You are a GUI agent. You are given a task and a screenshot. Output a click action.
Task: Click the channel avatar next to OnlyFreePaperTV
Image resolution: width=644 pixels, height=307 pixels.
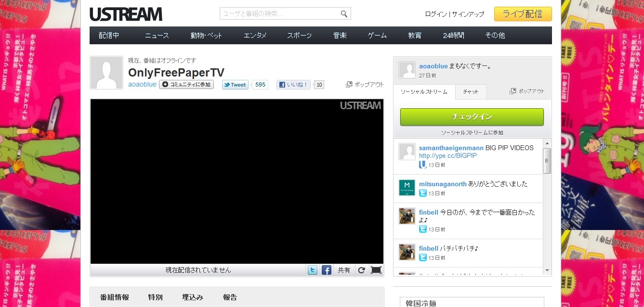[x=106, y=73]
